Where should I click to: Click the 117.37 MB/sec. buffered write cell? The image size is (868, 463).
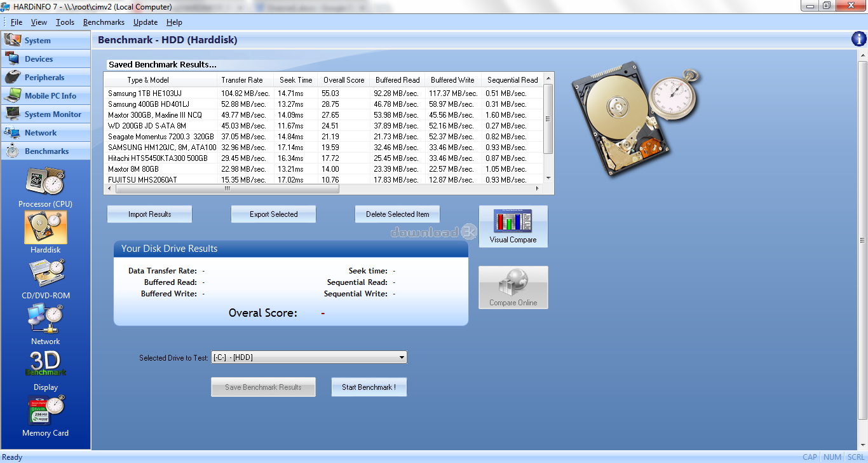(452, 93)
